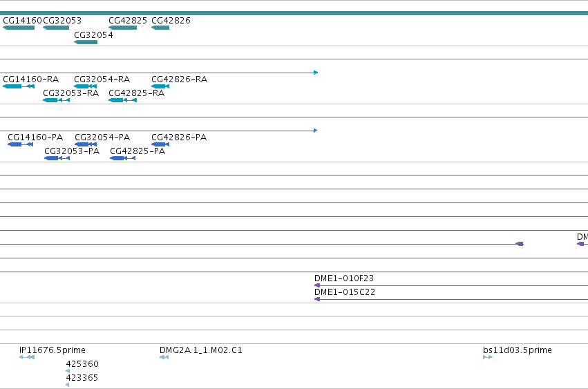Click the CG32053-RA label text

[x=71, y=93]
